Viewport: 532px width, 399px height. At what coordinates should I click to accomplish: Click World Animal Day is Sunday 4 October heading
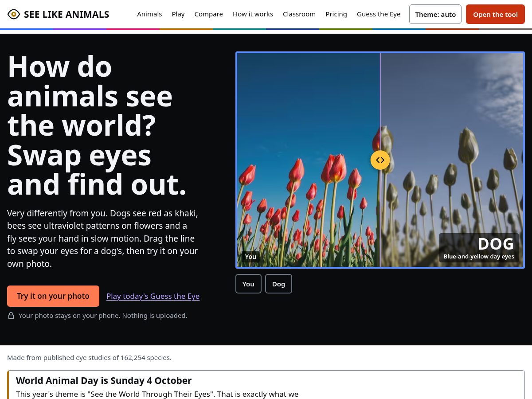104,380
